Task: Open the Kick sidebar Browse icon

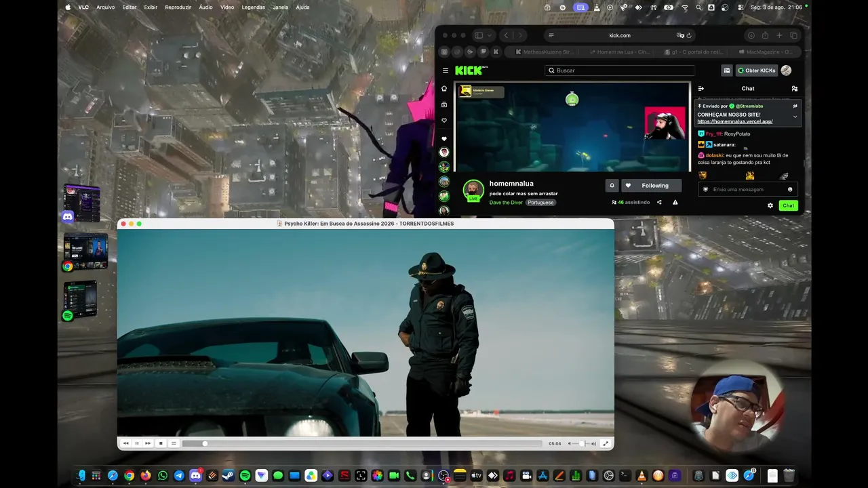Action: tap(444, 104)
